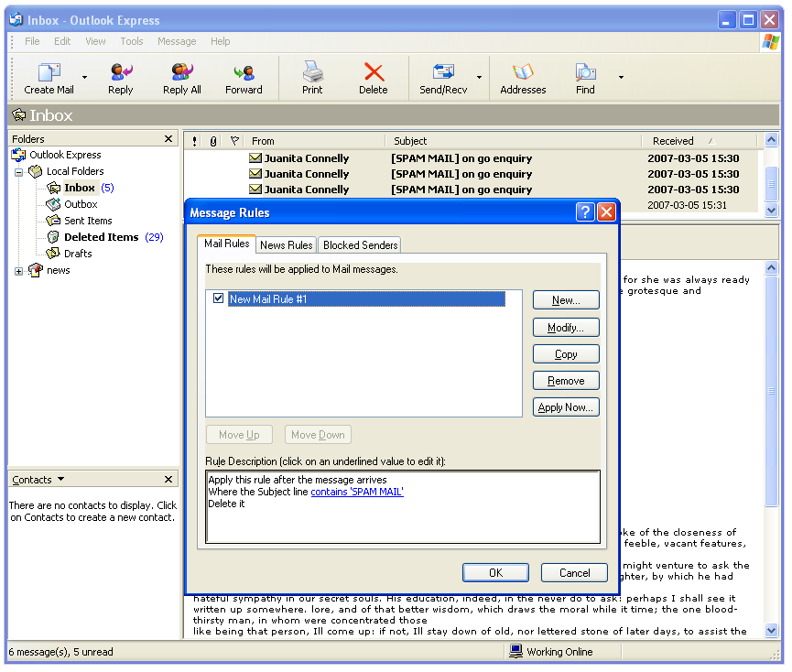
Task: Open the Contacts dropdown menu
Action: pyautogui.click(x=60, y=480)
